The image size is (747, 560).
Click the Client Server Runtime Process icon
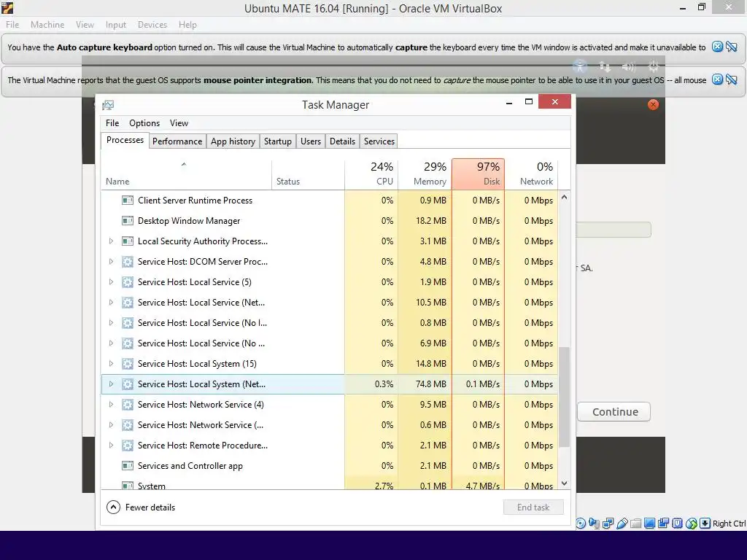pyautogui.click(x=127, y=200)
